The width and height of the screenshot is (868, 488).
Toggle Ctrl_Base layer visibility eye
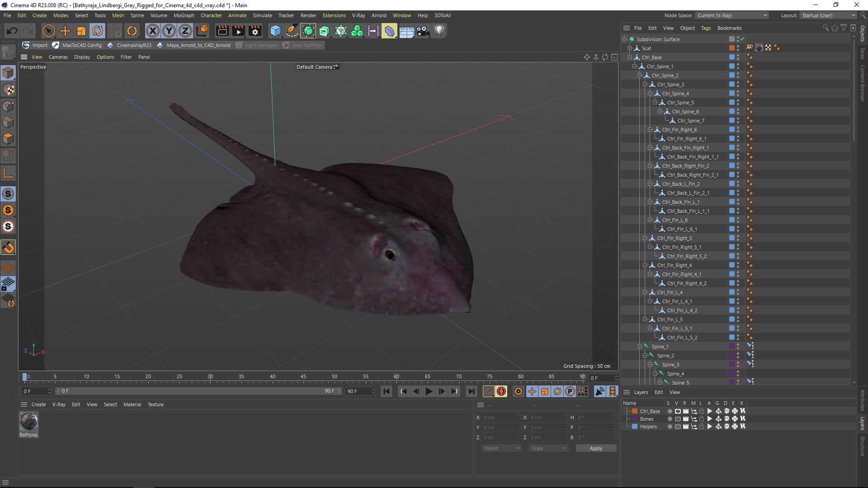coord(677,411)
